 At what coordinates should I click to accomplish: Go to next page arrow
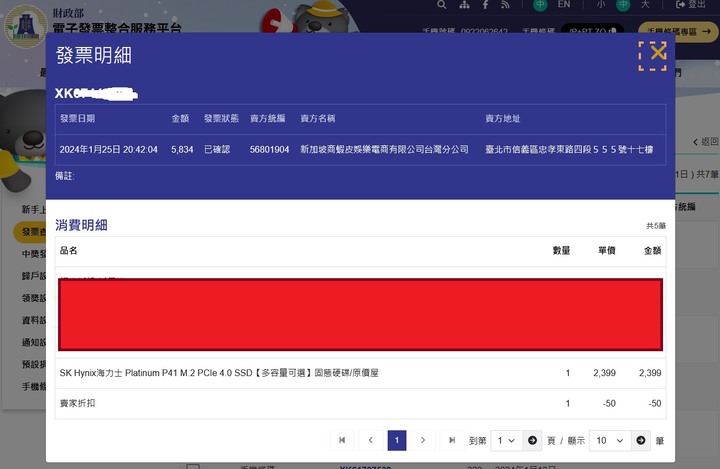423,440
